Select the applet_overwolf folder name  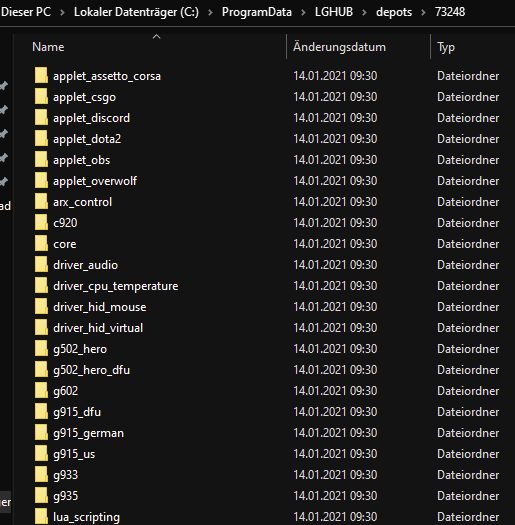(95, 181)
